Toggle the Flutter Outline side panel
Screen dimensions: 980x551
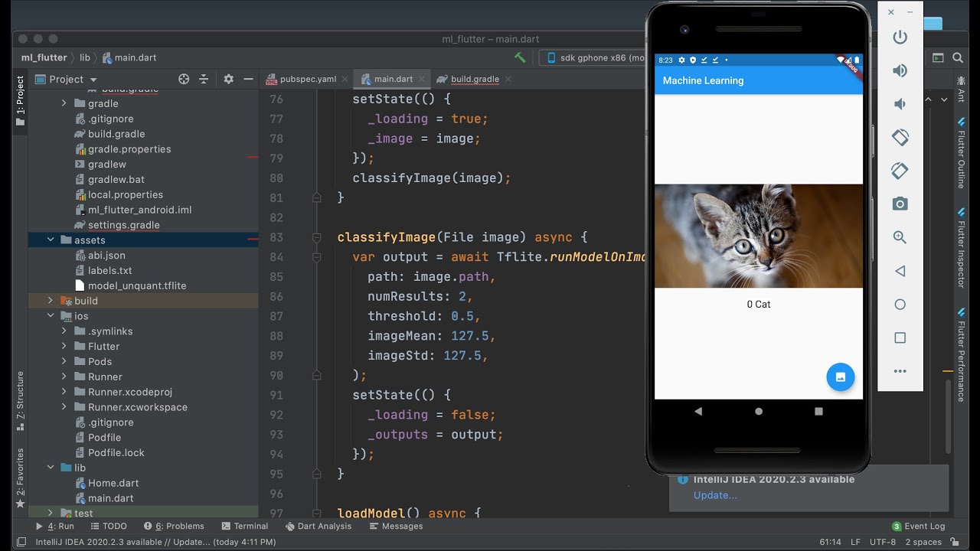coord(960,152)
